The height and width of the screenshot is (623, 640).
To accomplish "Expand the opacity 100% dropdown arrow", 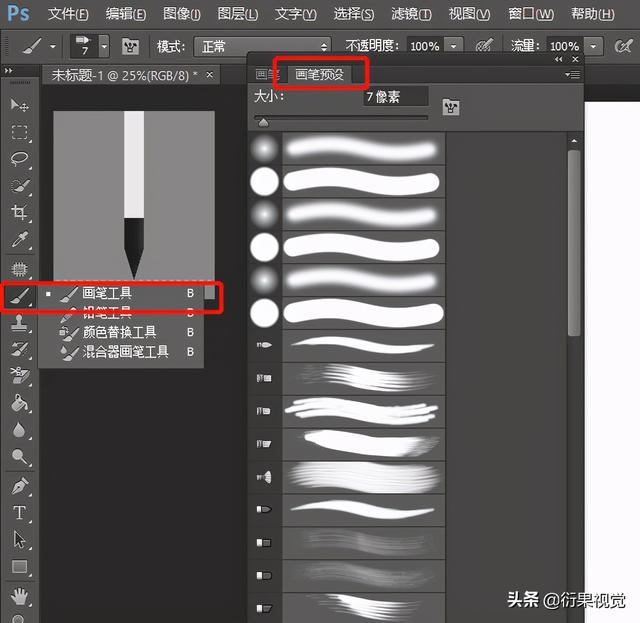I will (x=453, y=46).
